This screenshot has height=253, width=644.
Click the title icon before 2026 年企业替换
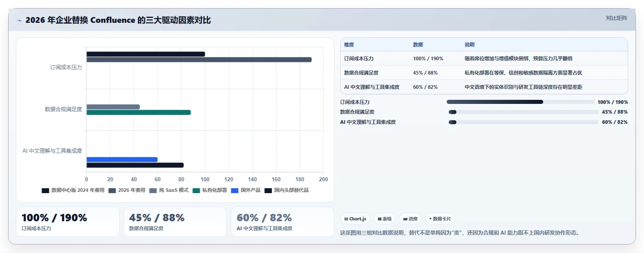click(x=19, y=20)
